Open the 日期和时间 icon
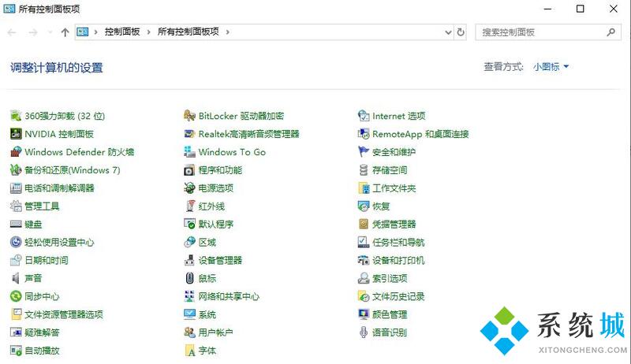 tap(16, 260)
